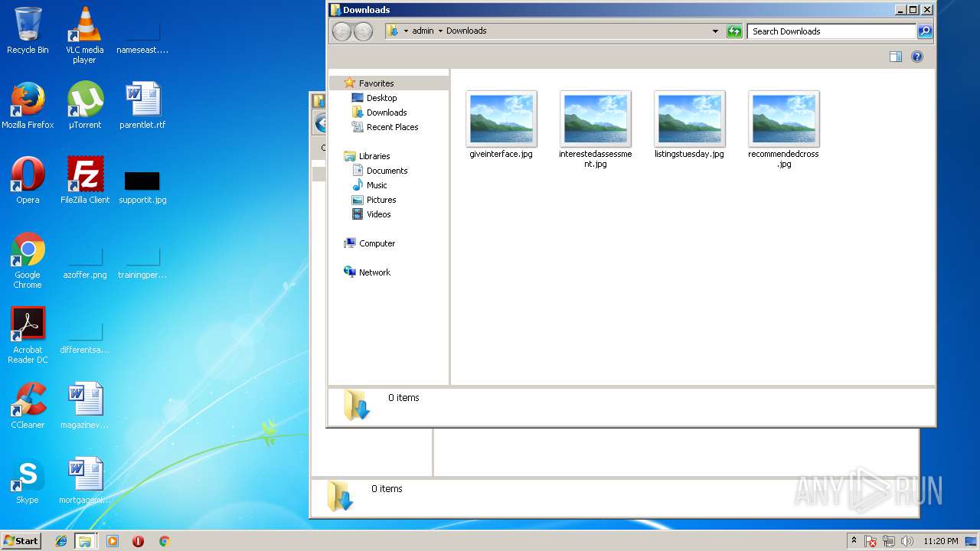The image size is (980, 551).
Task: Click the Back navigation arrow in Downloads
Action: click(341, 31)
